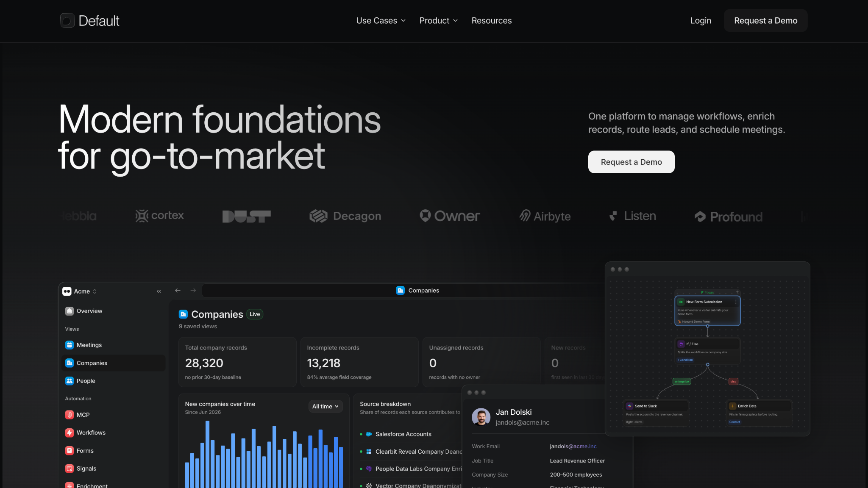868x488 pixels.
Task: Click the Default logo in the header
Action: click(x=90, y=20)
